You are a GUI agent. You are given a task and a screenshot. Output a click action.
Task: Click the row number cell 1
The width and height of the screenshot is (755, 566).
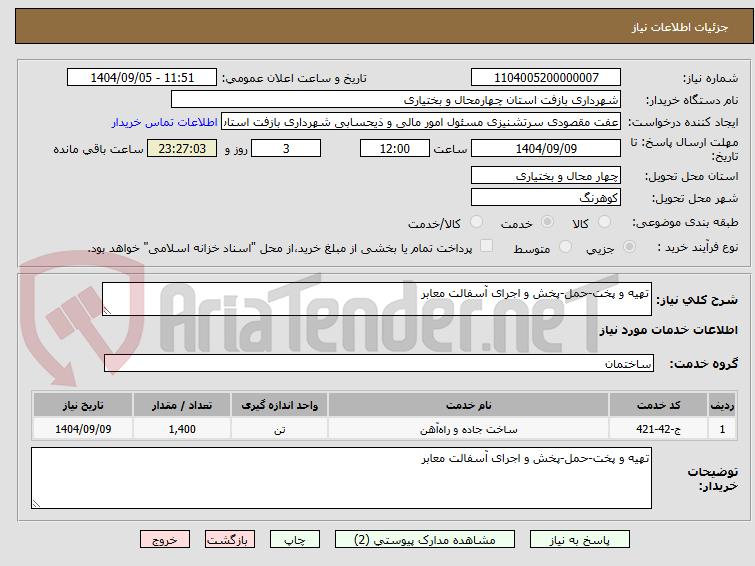[722, 429]
